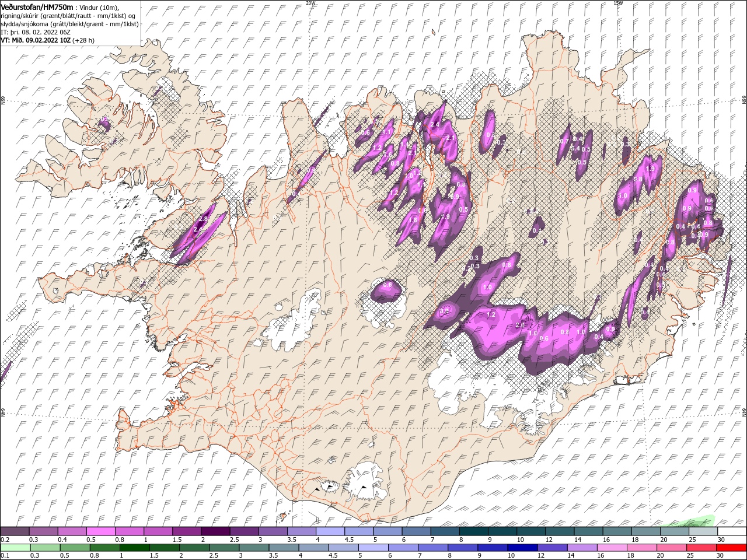Screen dimensions: 747x560
Task: Pick lower legend light green swatch from 0.1
Action: [x=15, y=548]
